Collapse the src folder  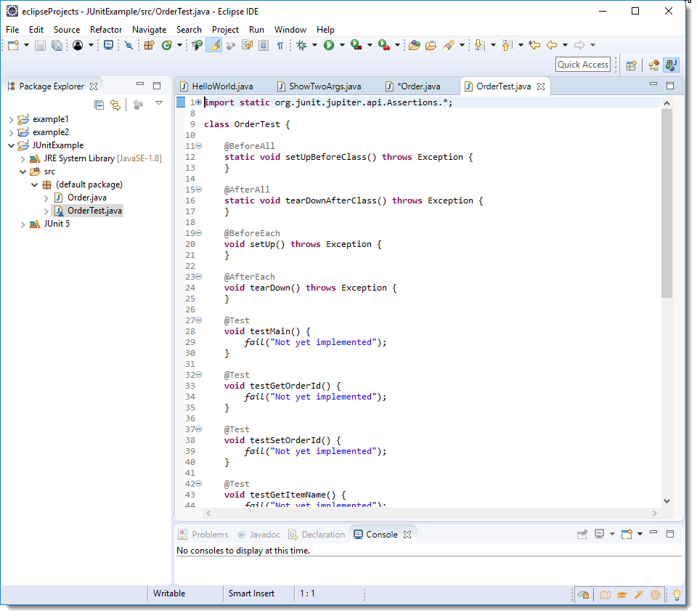pyautogui.click(x=23, y=172)
